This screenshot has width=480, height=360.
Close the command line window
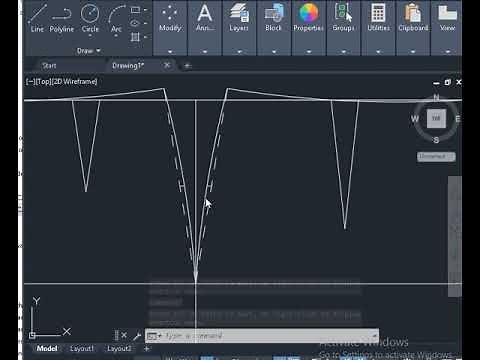(124, 335)
